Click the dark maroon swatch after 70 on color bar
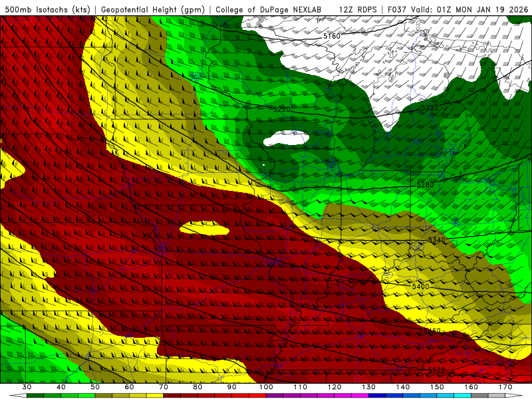This screenshot has width=532, height=399. [172, 396]
